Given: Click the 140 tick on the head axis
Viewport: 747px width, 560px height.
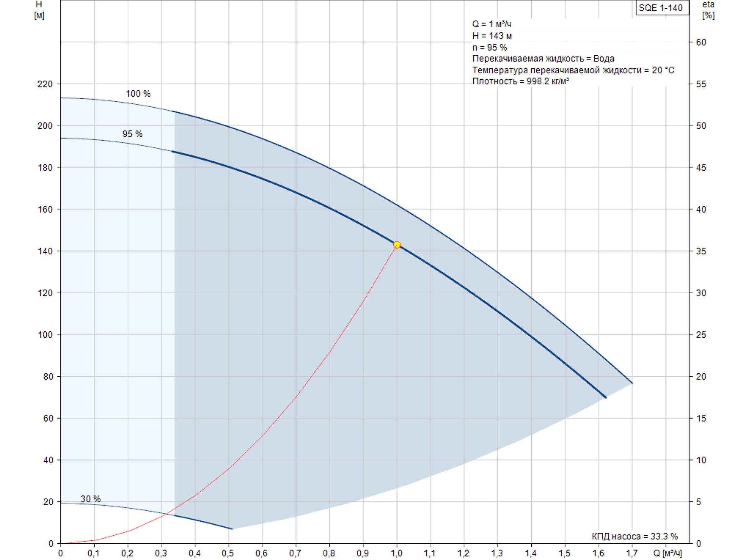Looking at the screenshot, I should point(45,251).
